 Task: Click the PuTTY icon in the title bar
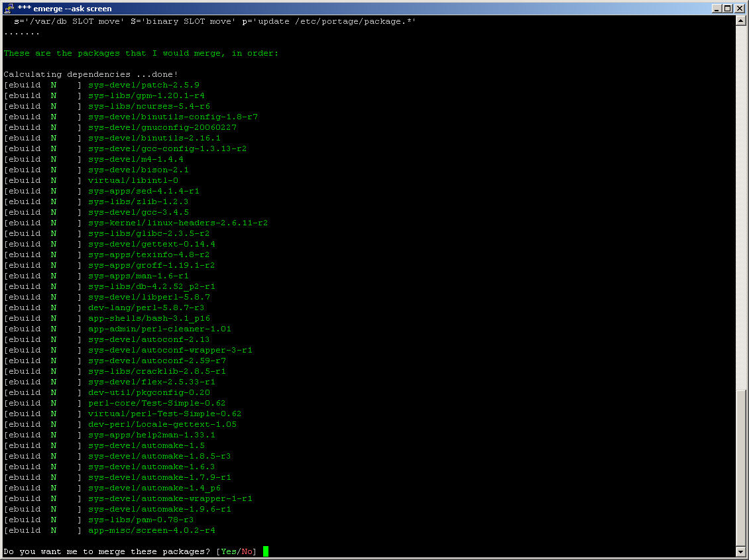coord(9,8)
